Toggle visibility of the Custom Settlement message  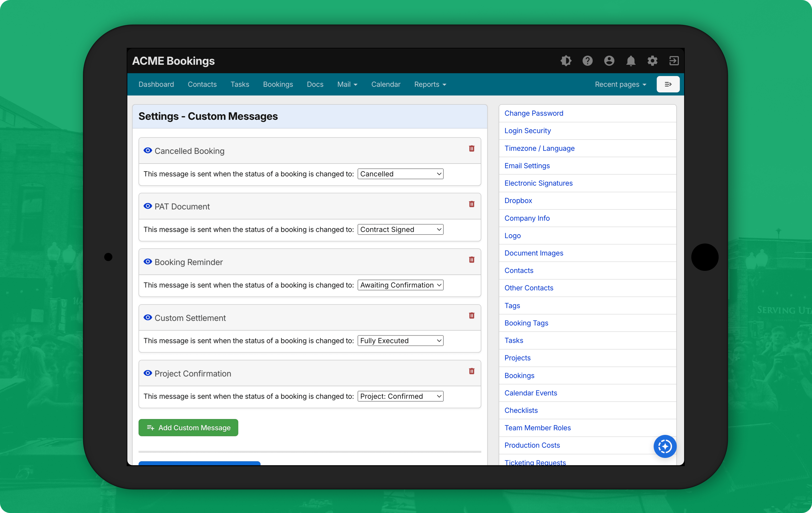point(147,317)
